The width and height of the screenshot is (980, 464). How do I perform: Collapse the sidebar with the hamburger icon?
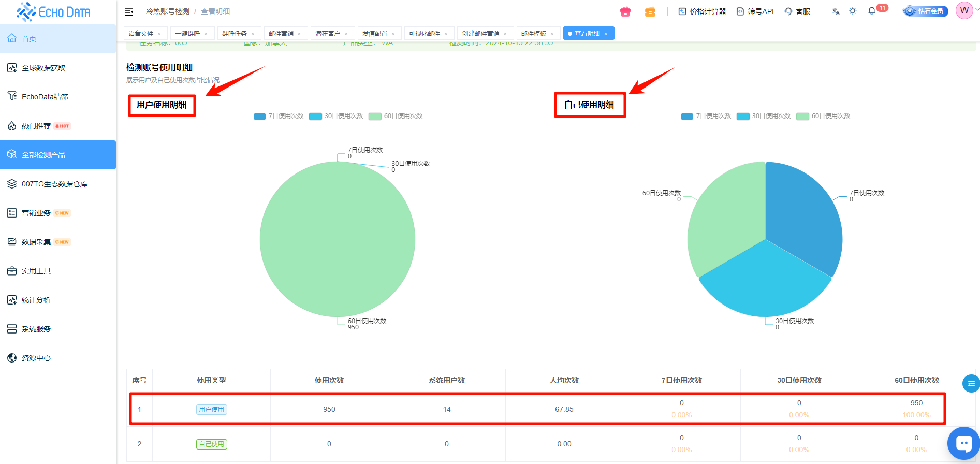(x=129, y=11)
